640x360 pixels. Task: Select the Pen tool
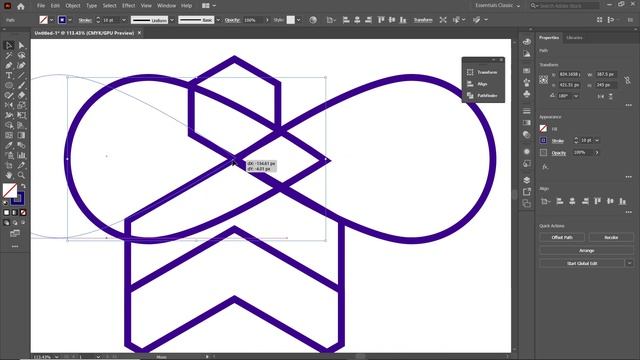point(9,65)
